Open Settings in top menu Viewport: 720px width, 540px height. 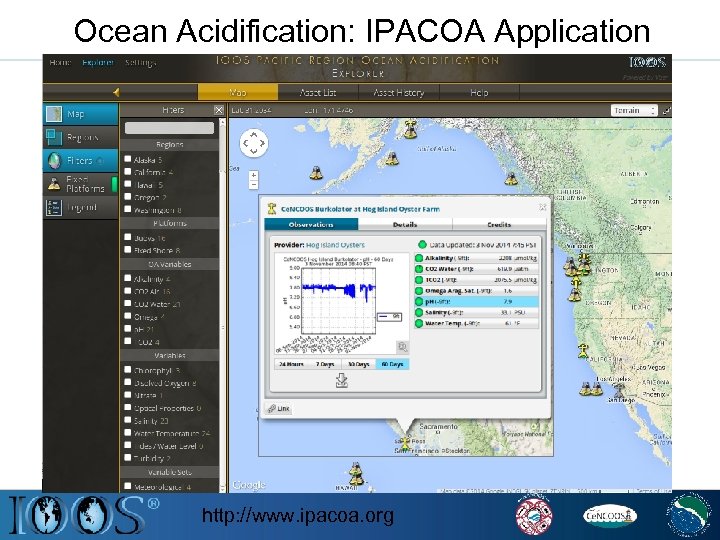pos(141,62)
